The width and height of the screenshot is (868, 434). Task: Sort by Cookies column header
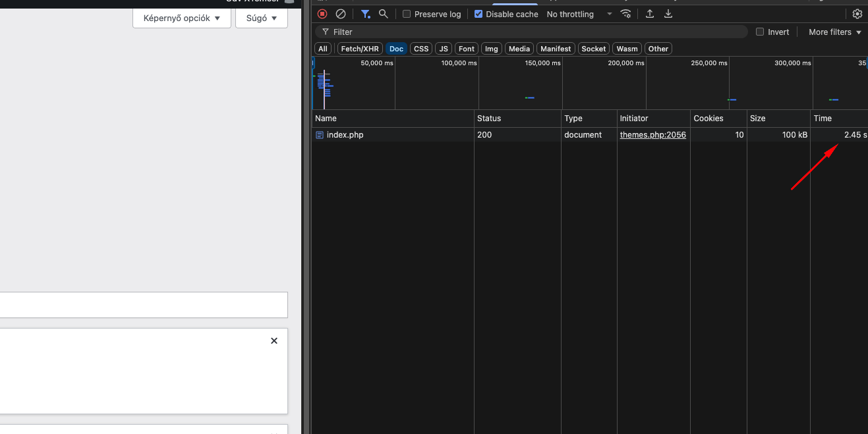point(718,119)
